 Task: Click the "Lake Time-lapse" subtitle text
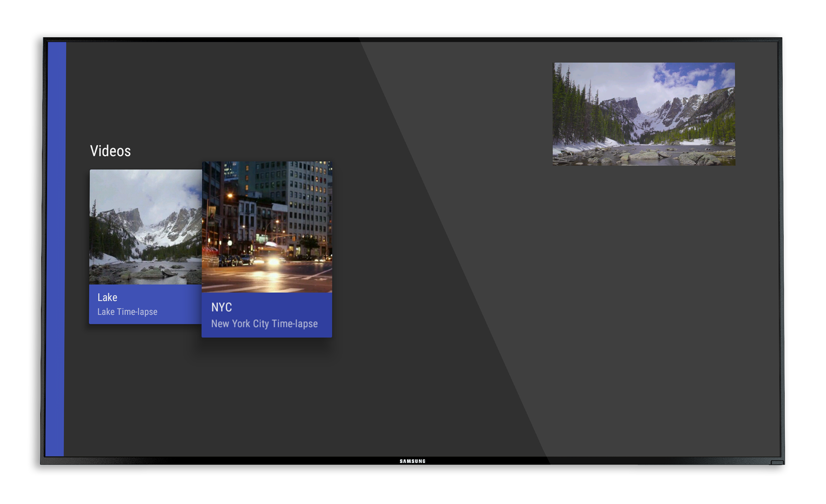pos(127,312)
